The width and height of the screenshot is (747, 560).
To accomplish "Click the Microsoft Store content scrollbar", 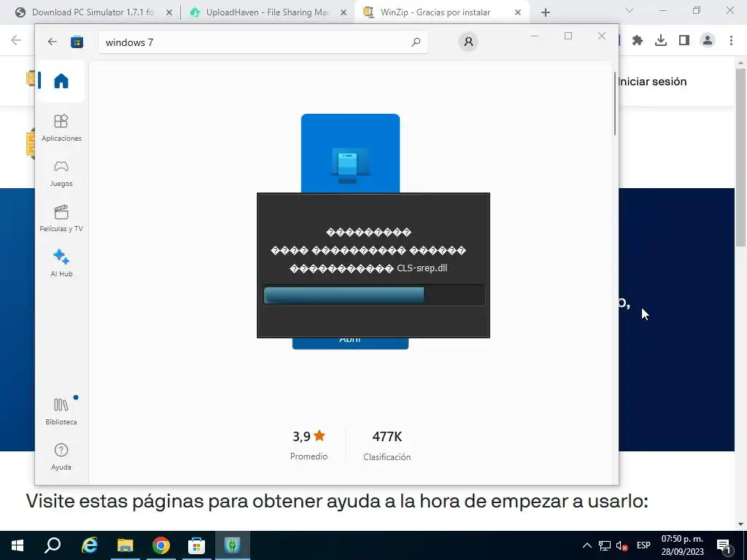I will coord(615,104).
